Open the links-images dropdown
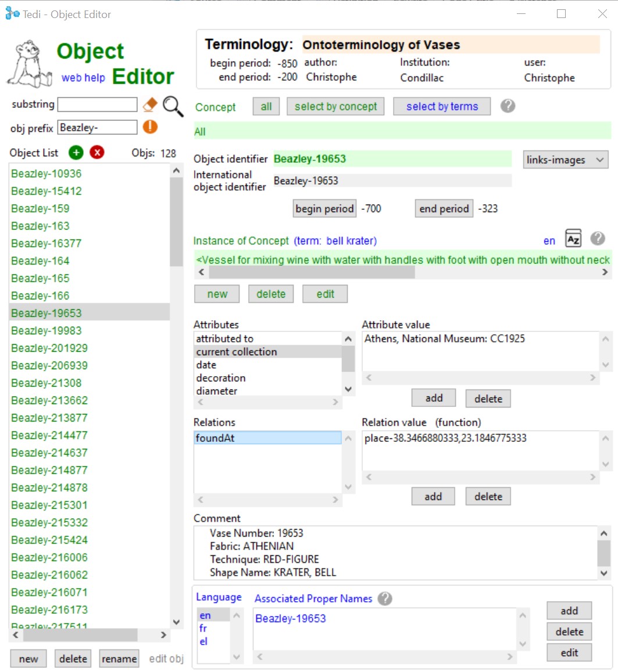Image resolution: width=618 pixels, height=672 pixels. click(565, 159)
